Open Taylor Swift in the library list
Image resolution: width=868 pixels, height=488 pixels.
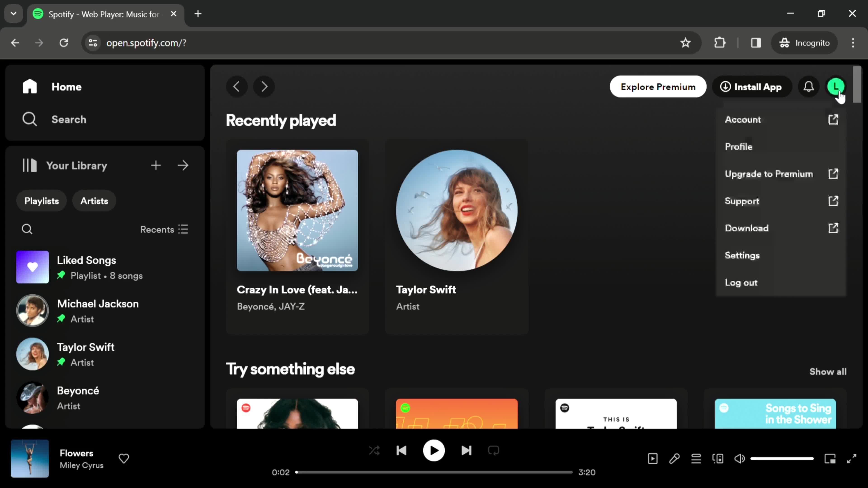point(105,354)
